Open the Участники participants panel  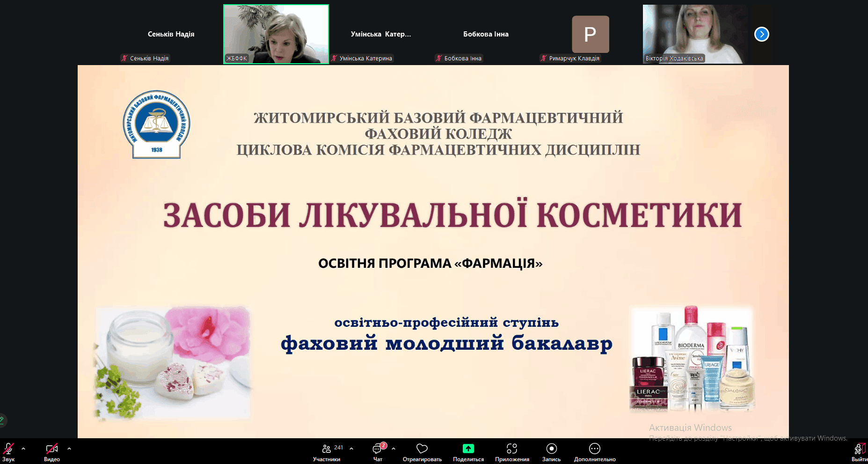pyautogui.click(x=327, y=452)
